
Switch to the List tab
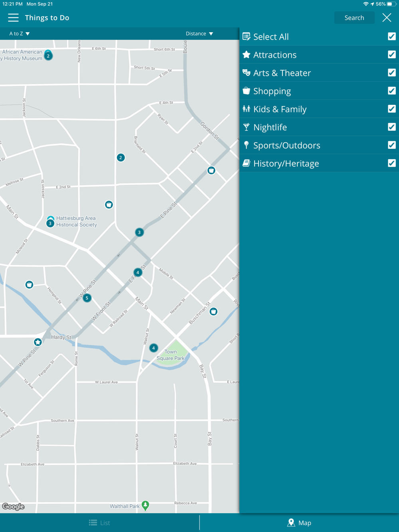(100, 522)
